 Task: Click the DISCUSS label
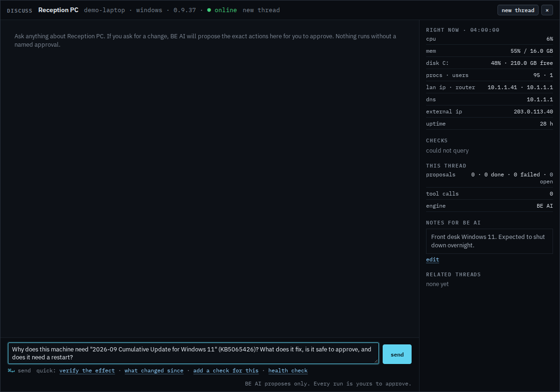[20, 10]
